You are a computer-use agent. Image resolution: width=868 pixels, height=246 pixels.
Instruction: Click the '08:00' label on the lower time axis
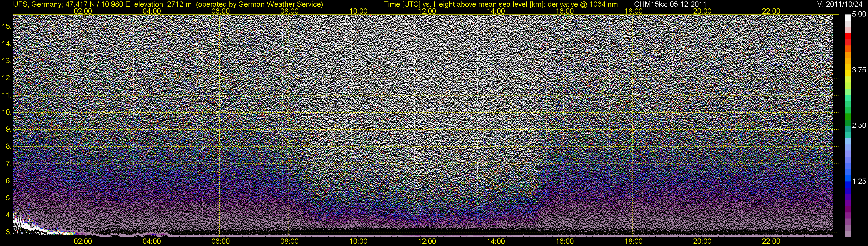coord(289,241)
